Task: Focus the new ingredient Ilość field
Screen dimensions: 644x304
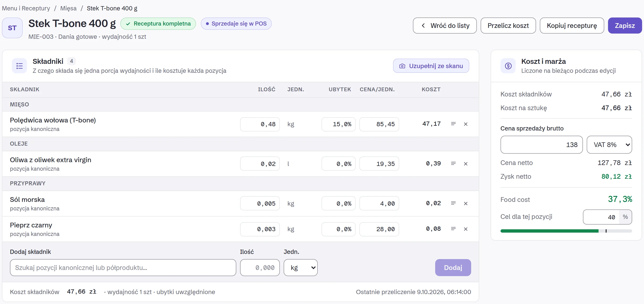Action: coord(260,268)
